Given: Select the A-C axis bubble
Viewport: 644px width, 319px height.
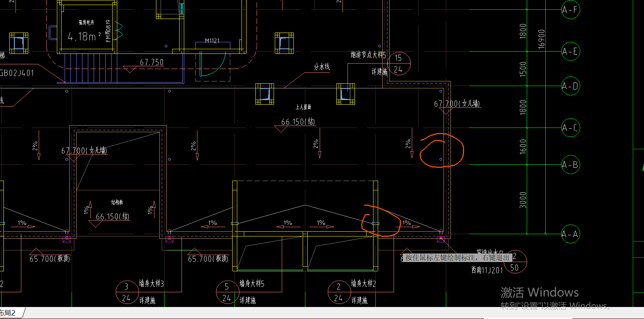Looking at the screenshot, I should tap(570, 128).
